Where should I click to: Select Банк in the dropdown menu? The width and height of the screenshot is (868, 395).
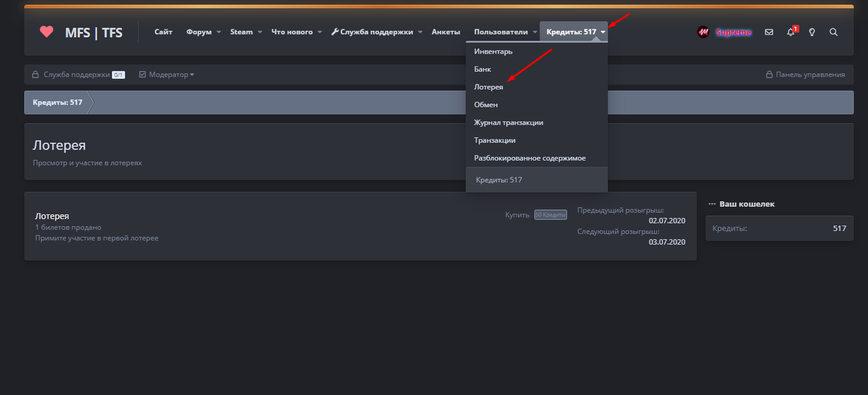click(x=482, y=69)
